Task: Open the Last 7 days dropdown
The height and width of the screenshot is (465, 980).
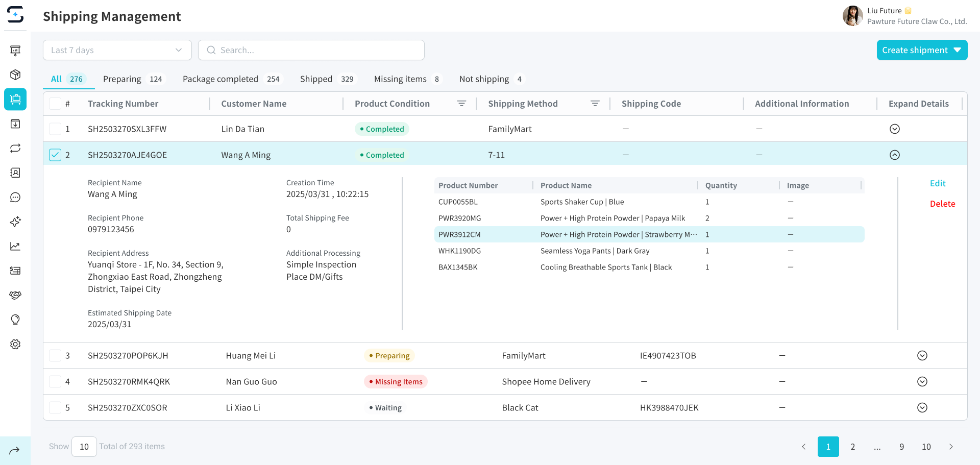Action: (117, 50)
